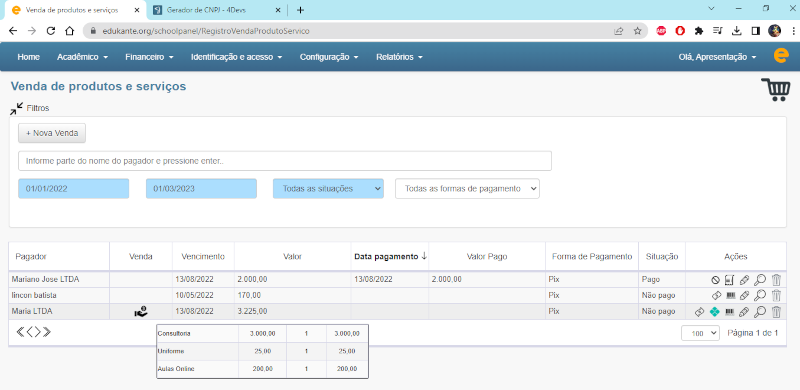The image size is (800, 390).
Task: Bookmark this page with the star icon
Action: pos(637,31)
